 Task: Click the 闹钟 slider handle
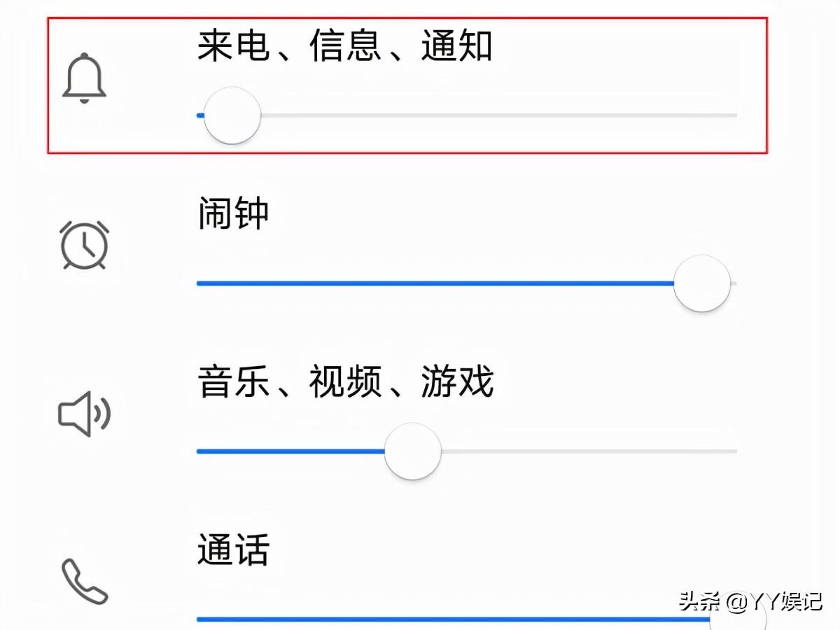[702, 283]
